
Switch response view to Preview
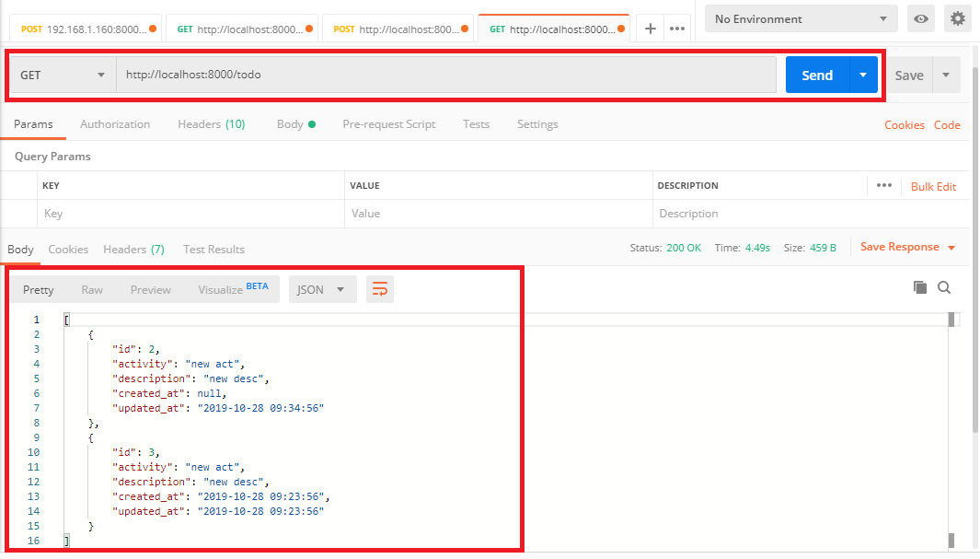pos(150,289)
